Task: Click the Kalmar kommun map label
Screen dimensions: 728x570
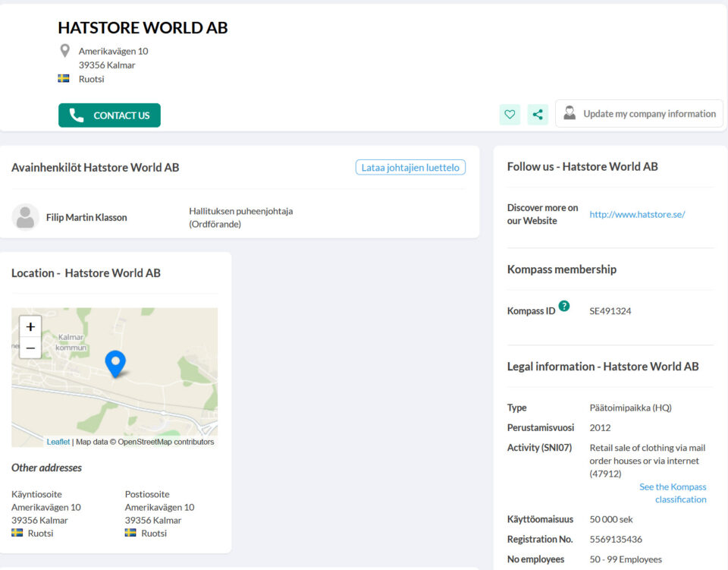Action: pos(71,342)
